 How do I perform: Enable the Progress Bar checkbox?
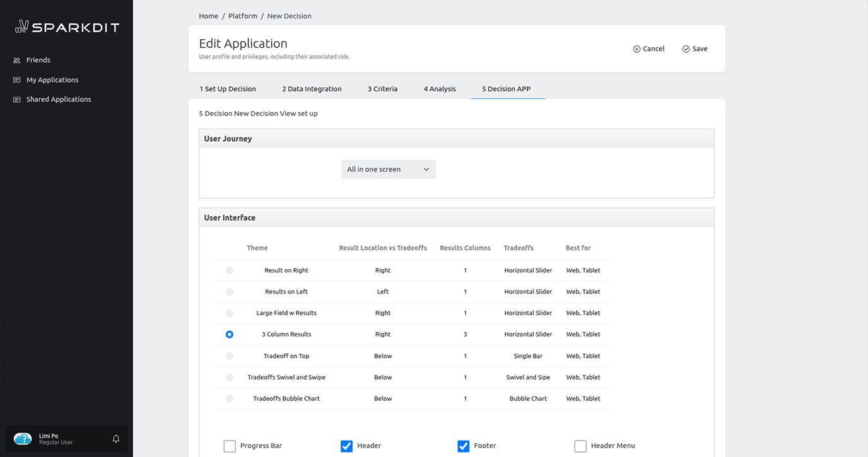point(230,446)
